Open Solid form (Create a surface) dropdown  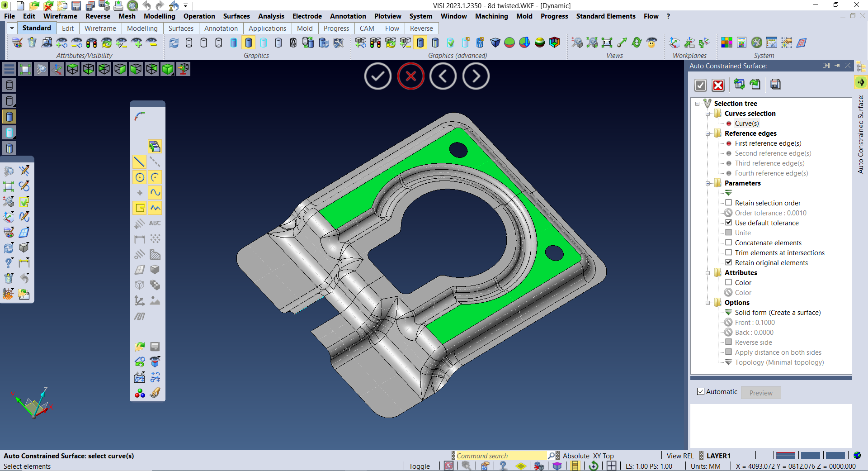[x=728, y=313]
